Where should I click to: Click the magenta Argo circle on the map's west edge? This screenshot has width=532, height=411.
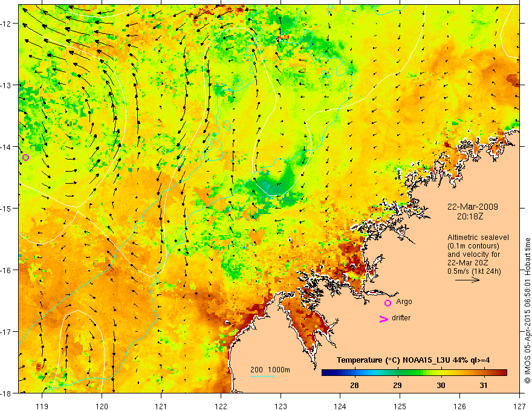(x=25, y=157)
